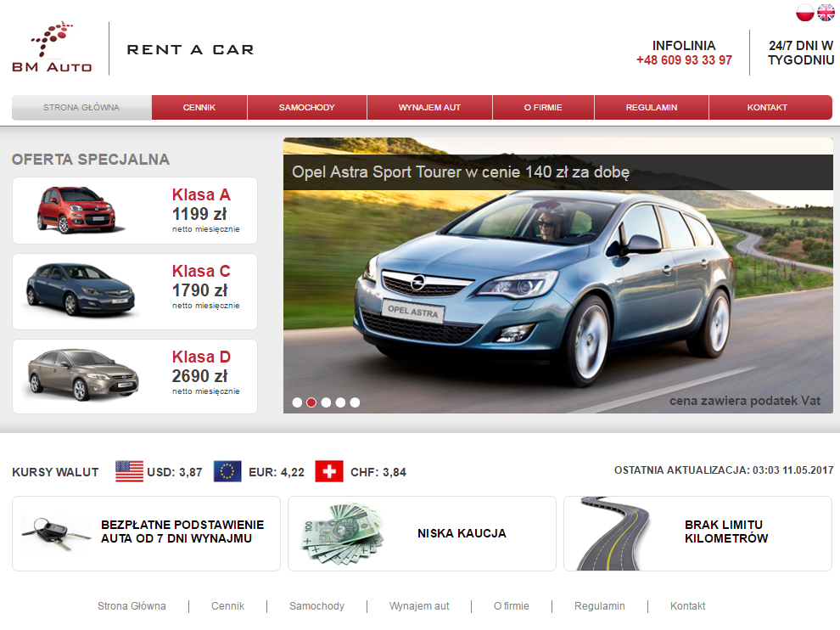Open the Samochody menu tab
The width and height of the screenshot is (840, 630).
pos(306,108)
